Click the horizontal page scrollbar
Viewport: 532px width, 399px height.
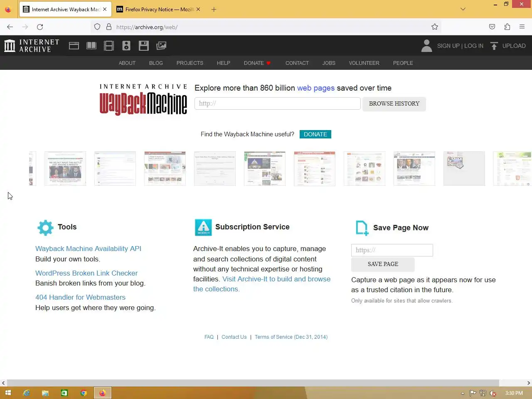tap(253, 383)
